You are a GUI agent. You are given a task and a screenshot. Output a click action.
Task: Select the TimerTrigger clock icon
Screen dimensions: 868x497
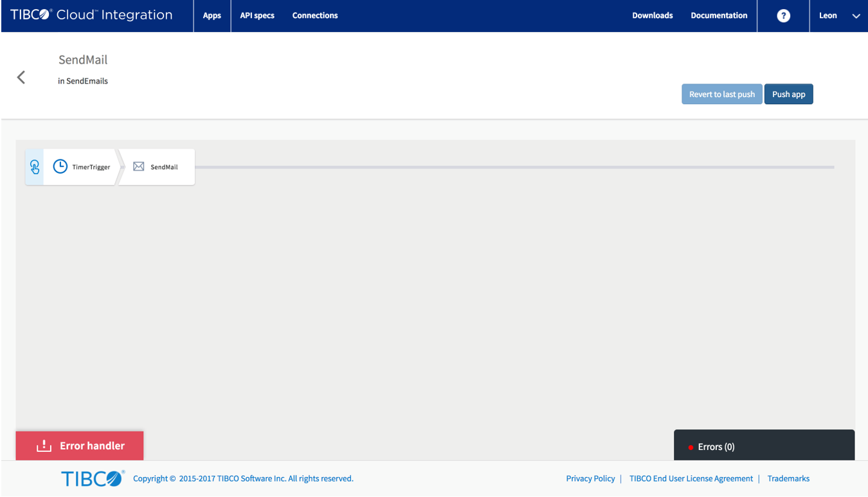point(60,167)
